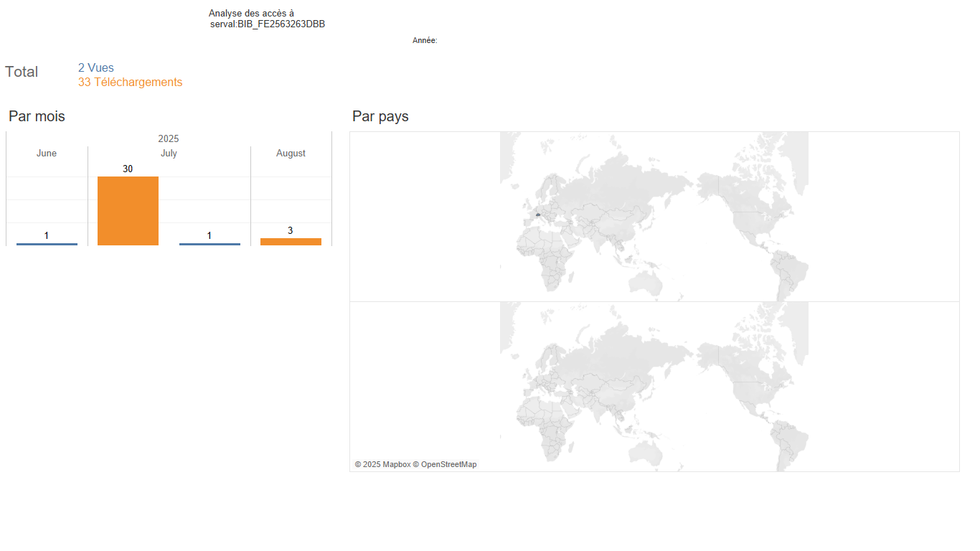Click the "Par pays" section title
This screenshot has height=551, width=980.
click(x=380, y=116)
